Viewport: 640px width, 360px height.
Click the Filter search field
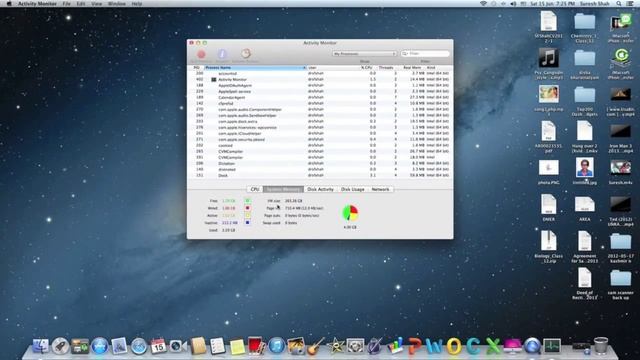pos(425,53)
